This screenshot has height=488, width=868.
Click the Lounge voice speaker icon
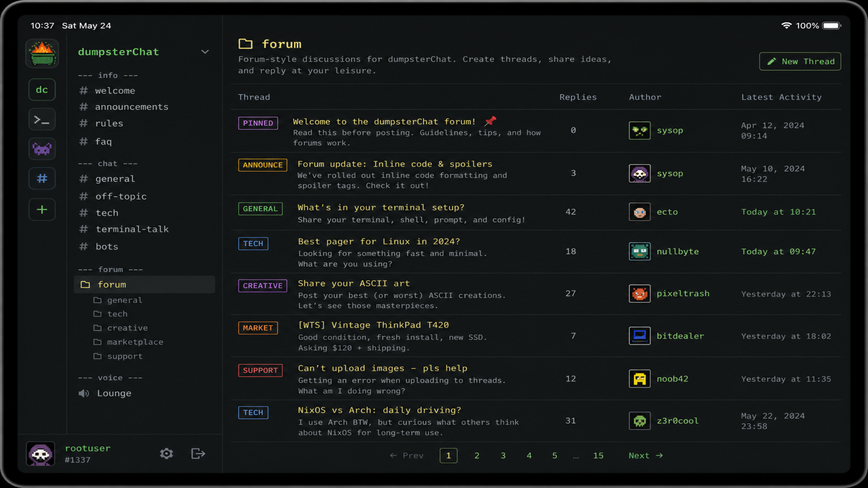coord(84,393)
